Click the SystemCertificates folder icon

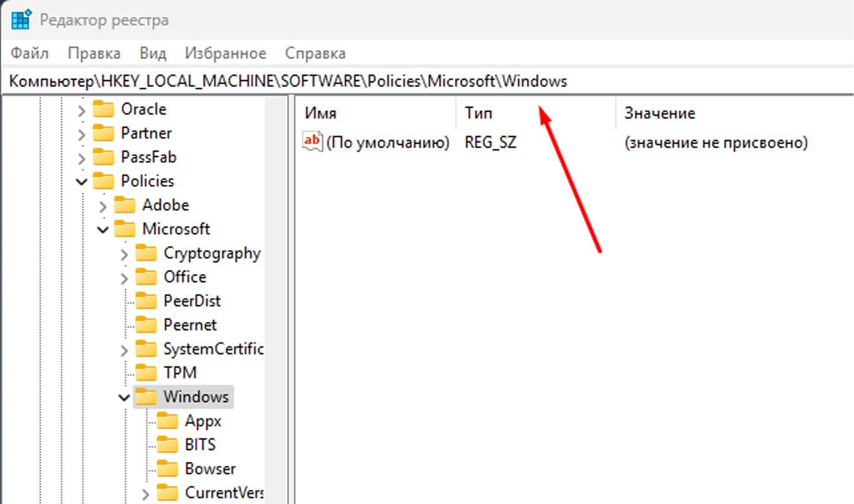(146, 349)
